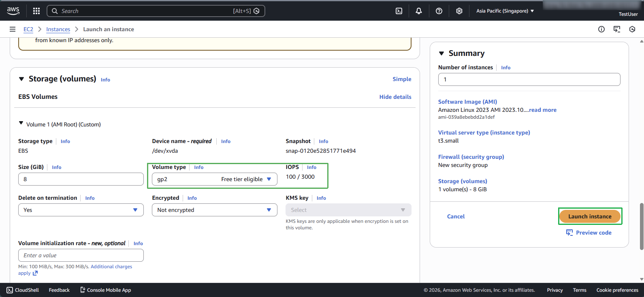Click the Hide details link

395,97
